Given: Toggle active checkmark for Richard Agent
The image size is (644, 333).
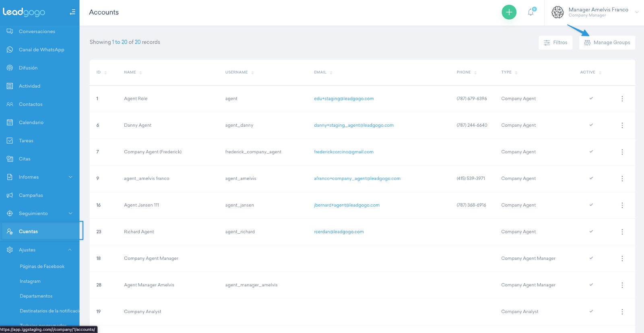Looking at the screenshot, I should point(591,231).
